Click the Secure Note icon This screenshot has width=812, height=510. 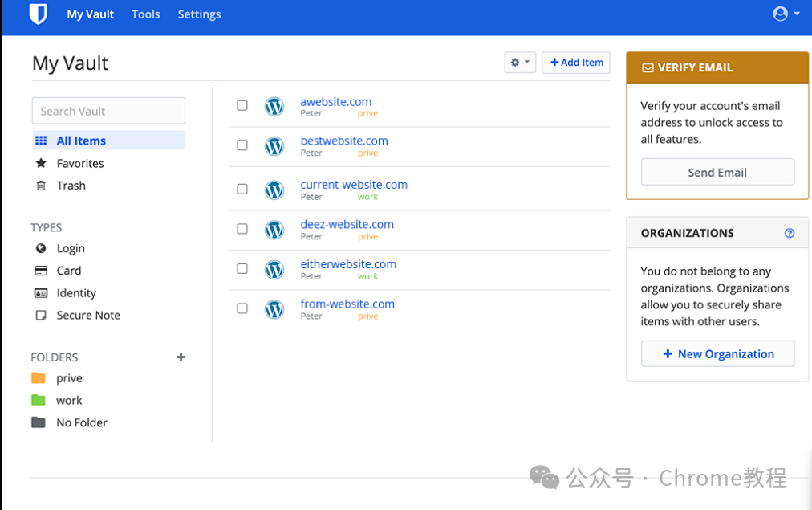tap(41, 315)
